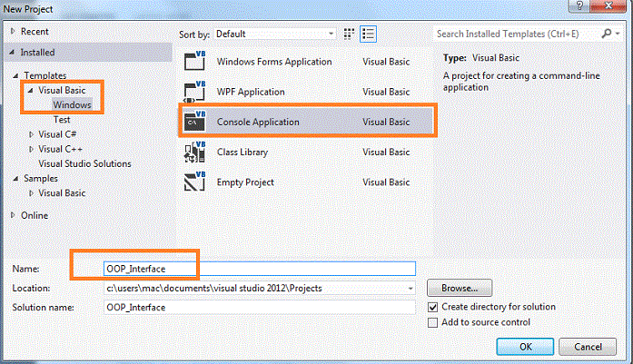Screen dimensions: 633x364
Task: Click the project Name text field
Action: [x=259, y=269]
